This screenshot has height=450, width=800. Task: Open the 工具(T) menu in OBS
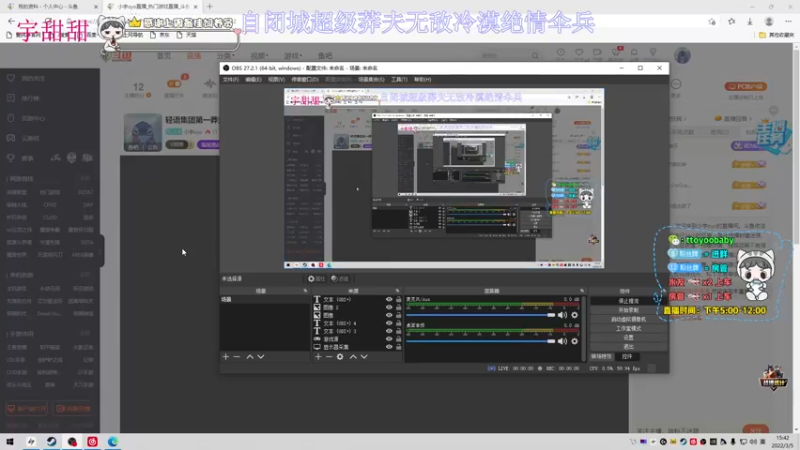(399, 80)
